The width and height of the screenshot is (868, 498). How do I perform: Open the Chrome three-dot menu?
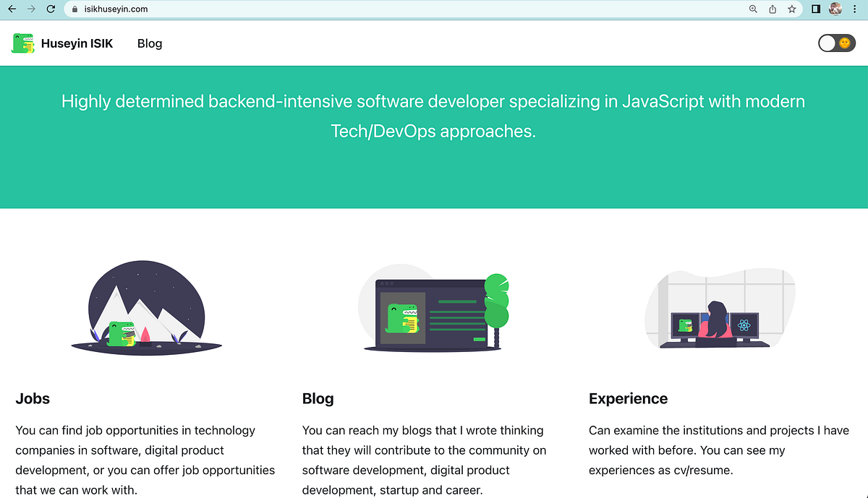[x=855, y=9]
